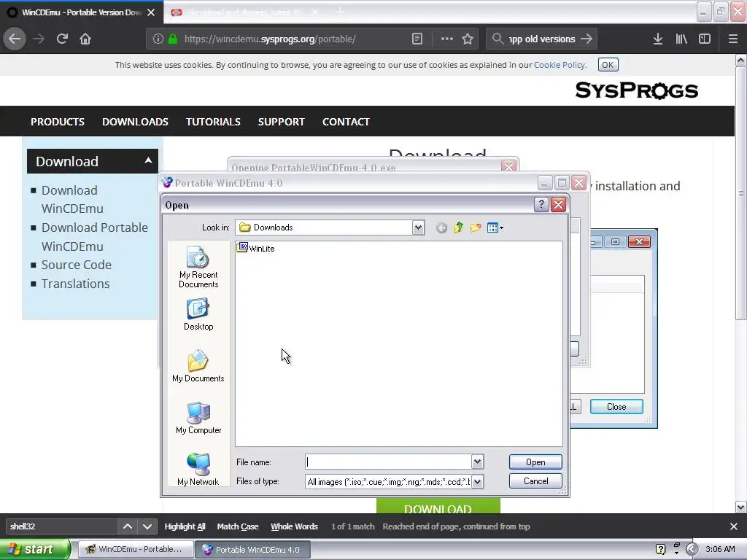747x560 pixels.
Task: Click the Open dialog help question mark
Action: coord(541,205)
